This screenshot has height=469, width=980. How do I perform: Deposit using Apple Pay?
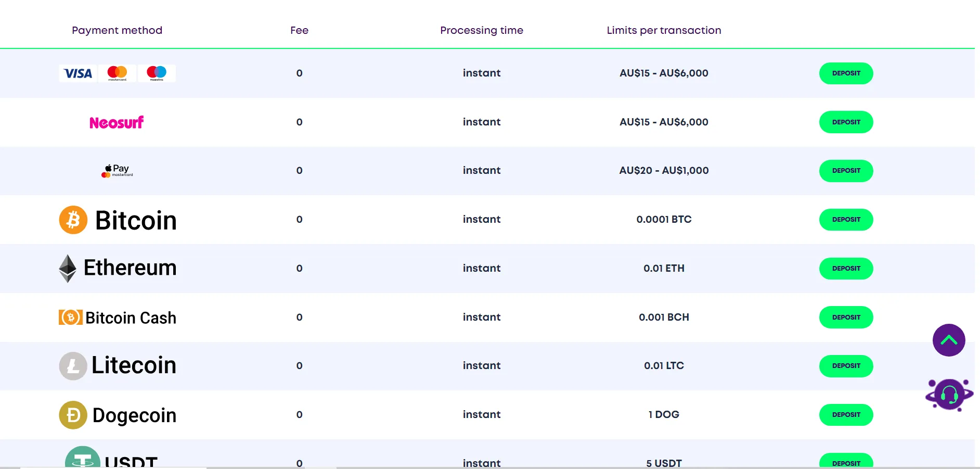click(x=846, y=171)
